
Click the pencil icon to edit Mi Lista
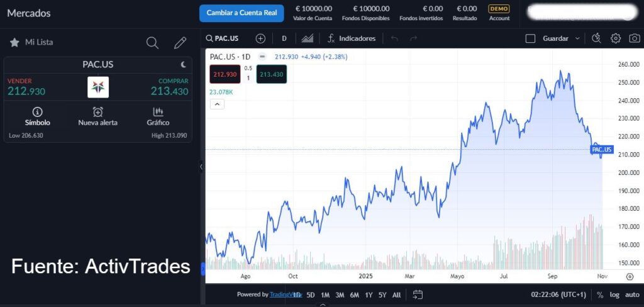coord(180,43)
